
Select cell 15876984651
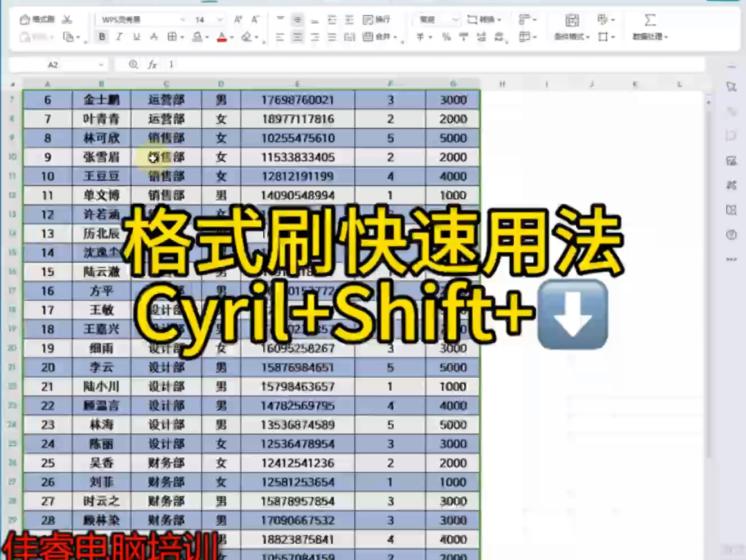298,368
